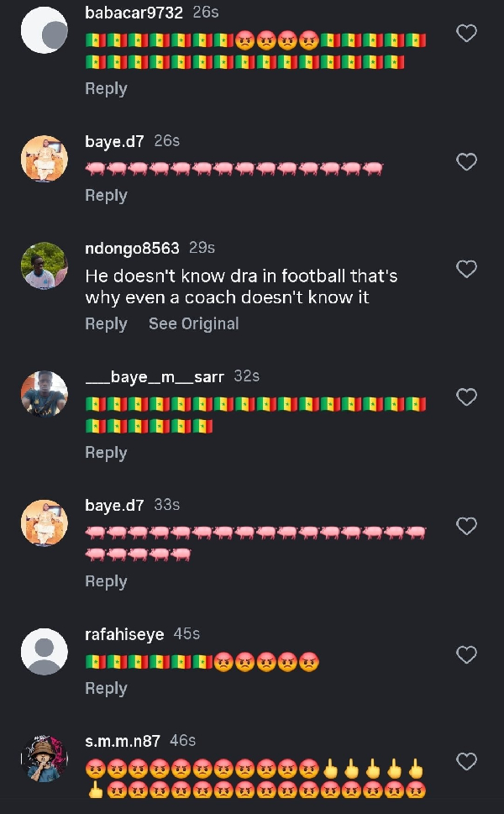Reply to babacar9732's comment
Image resolution: width=504 pixels, height=814 pixels.
[106, 89]
